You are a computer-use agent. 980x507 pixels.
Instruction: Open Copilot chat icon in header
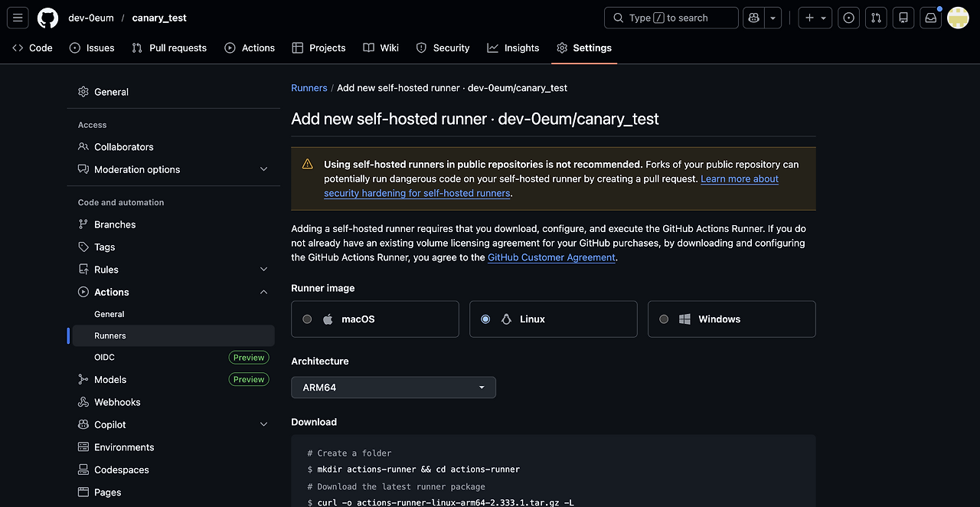753,18
